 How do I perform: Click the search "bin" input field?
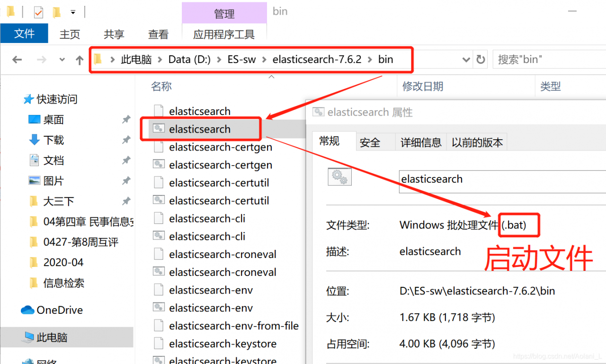coord(549,60)
